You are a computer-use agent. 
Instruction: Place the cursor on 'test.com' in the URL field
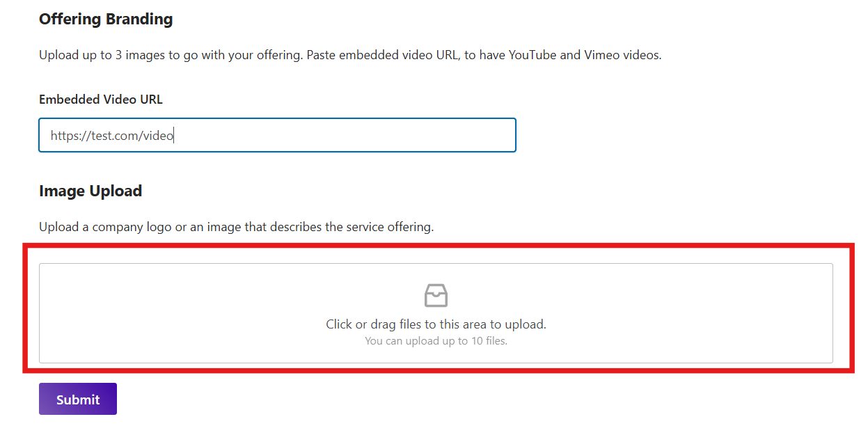(x=115, y=136)
